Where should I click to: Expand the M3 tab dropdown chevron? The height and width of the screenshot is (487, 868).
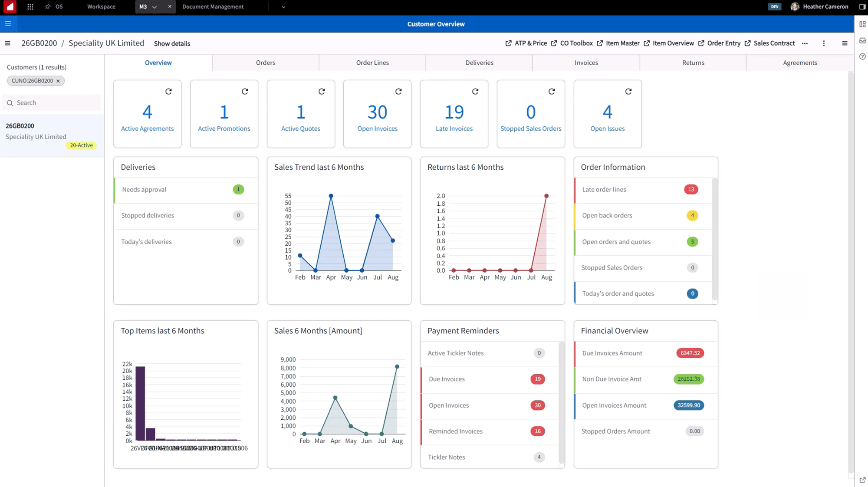155,7
